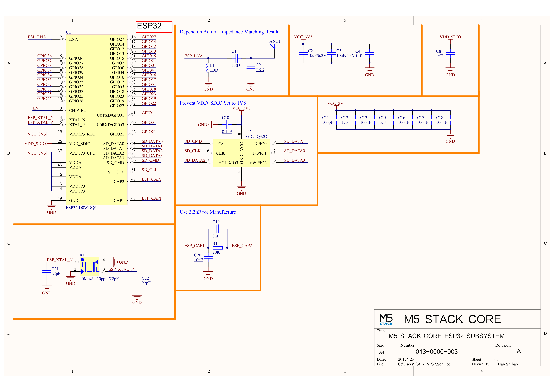Select capacitor C10 symbol
This screenshot has height=392, width=555.
[x=227, y=124]
